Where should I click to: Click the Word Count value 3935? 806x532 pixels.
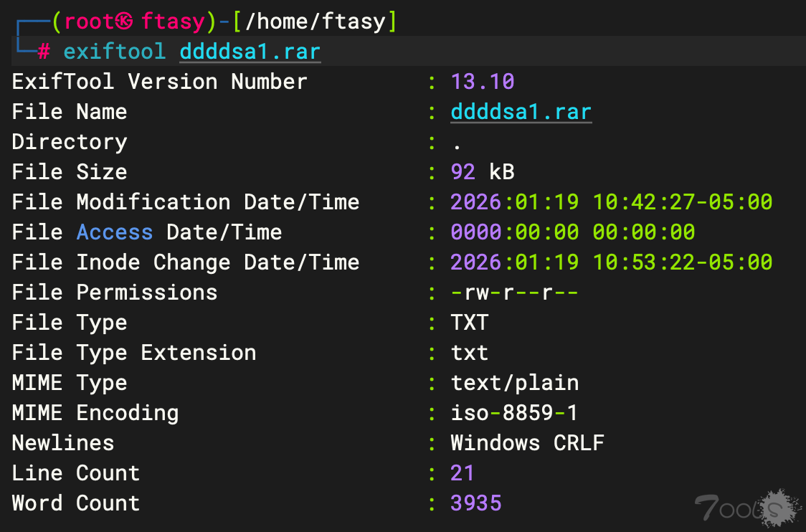click(x=476, y=503)
